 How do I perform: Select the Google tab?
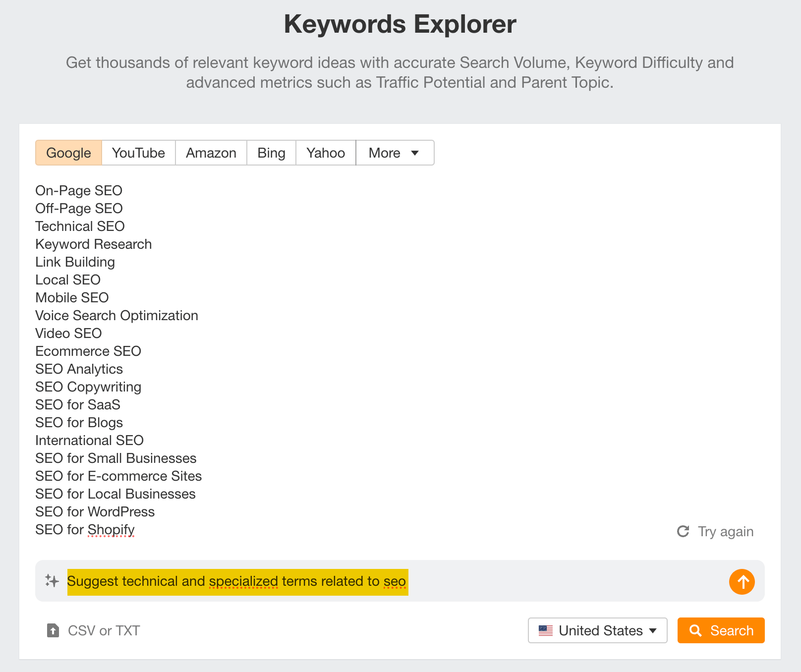point(68,153)
